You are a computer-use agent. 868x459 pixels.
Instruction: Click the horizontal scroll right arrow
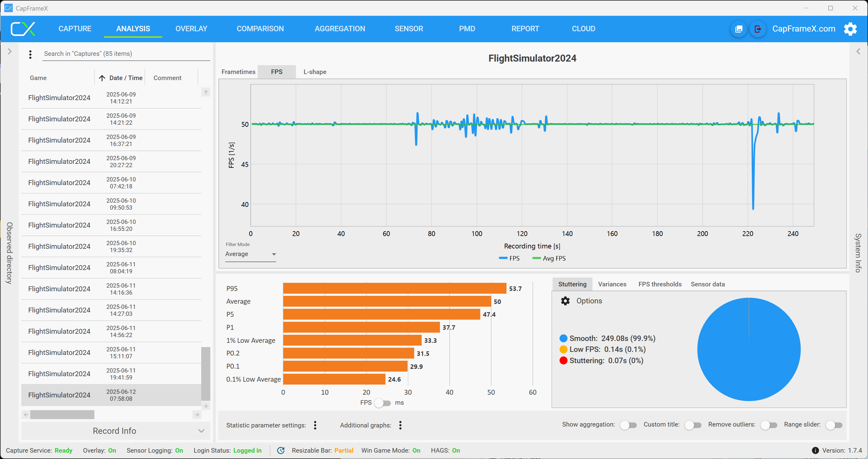[197, 414]
